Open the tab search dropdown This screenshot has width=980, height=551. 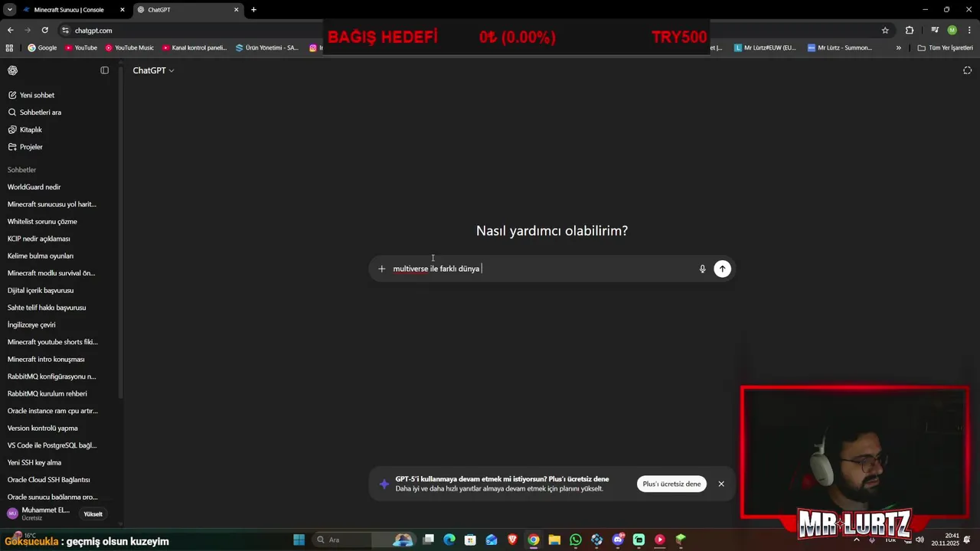tap(9, 10)
